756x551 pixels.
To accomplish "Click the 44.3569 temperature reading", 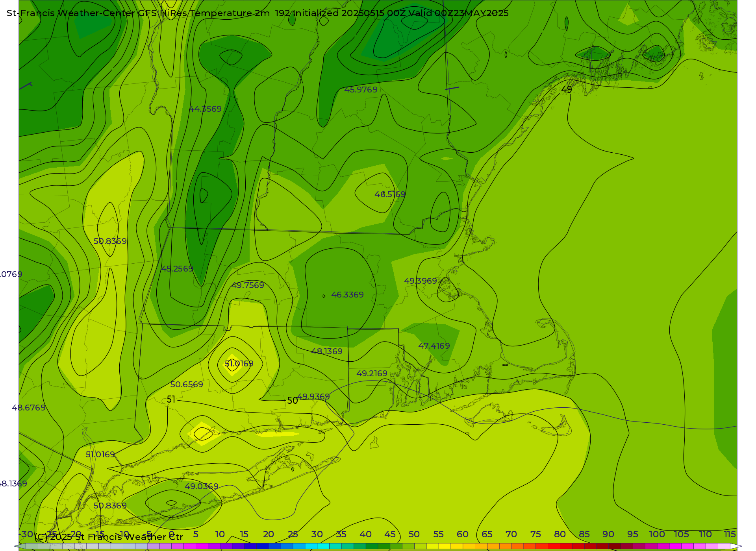I will [205, 109].
